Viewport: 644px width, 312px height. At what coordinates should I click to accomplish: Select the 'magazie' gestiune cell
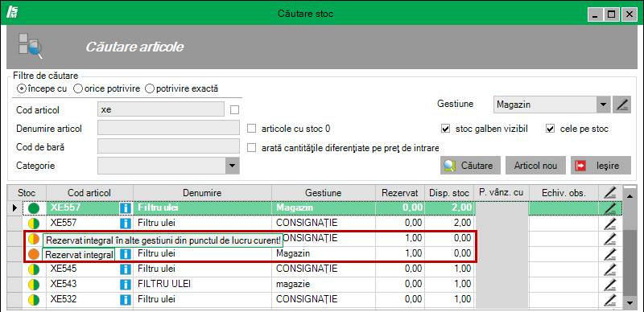click(324, 284)
